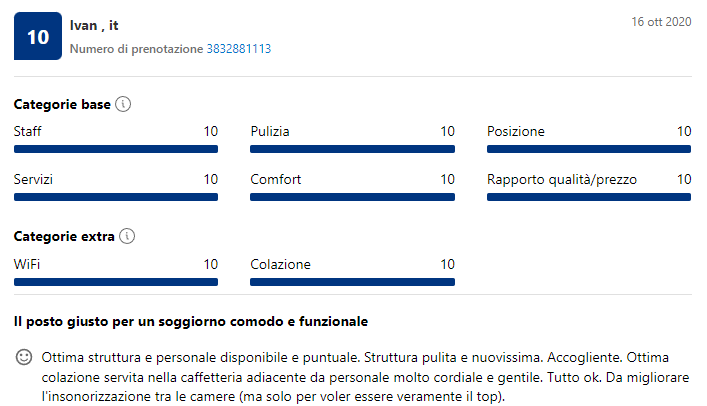Click the Pulizia rating bar

point(353,149)
